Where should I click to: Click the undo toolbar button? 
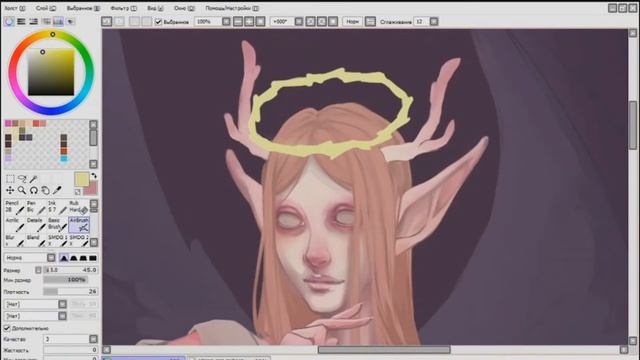point(107,22)
